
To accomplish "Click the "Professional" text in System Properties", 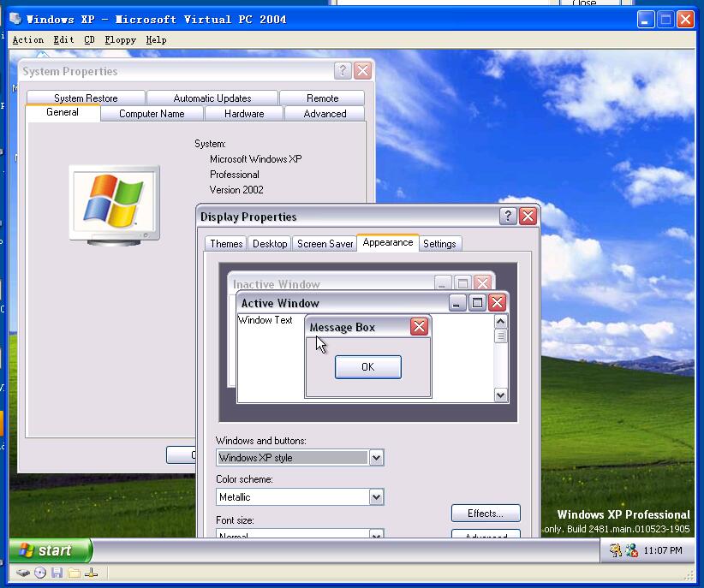I will click(235, 175).
